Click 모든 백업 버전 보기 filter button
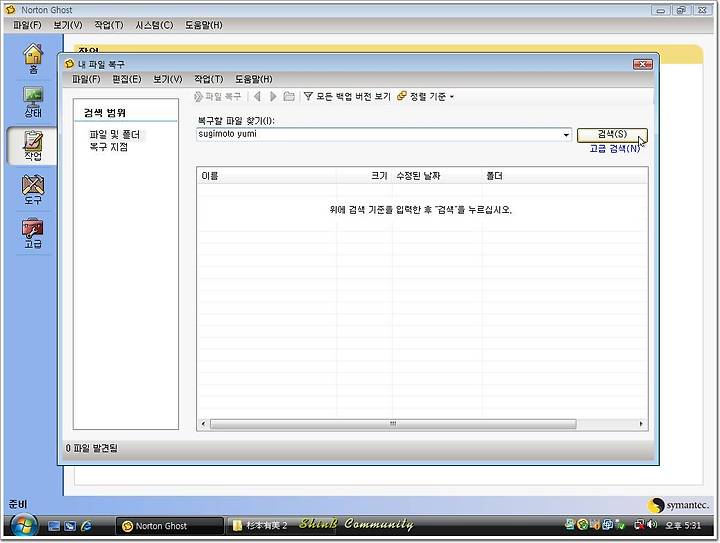Image resolution: width=720 pixels, height=543 pixels. tap(347, 96)
